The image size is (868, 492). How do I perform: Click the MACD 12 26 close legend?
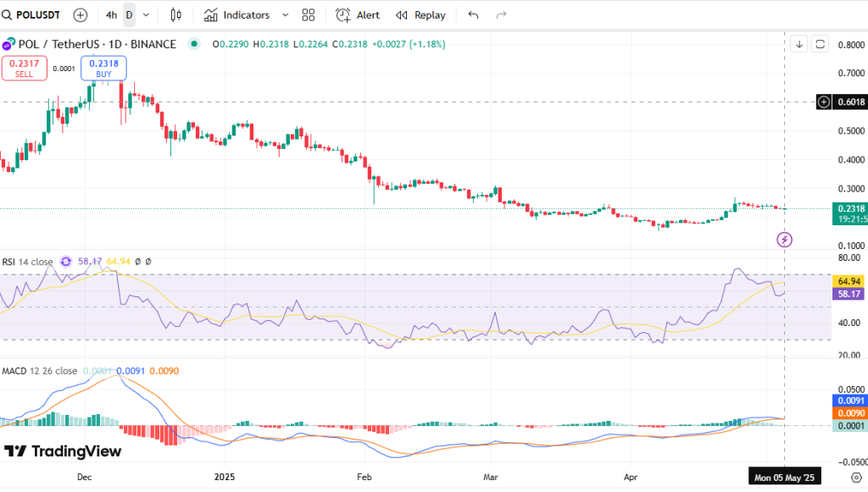coord(39,371)
